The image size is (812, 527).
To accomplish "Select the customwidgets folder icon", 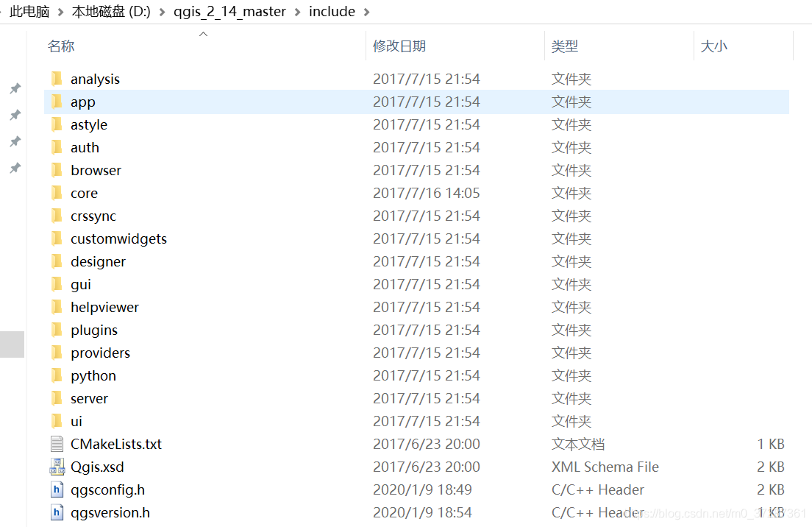I will point(57,238).
